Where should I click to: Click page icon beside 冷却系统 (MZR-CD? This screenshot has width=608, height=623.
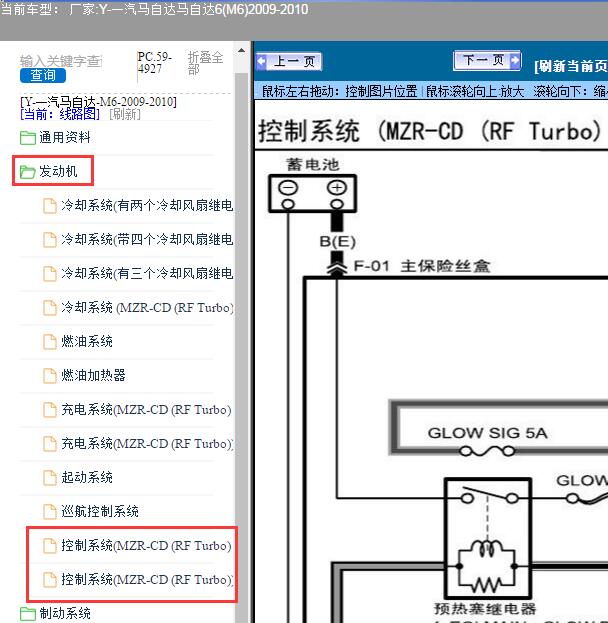tap(50, 308)
